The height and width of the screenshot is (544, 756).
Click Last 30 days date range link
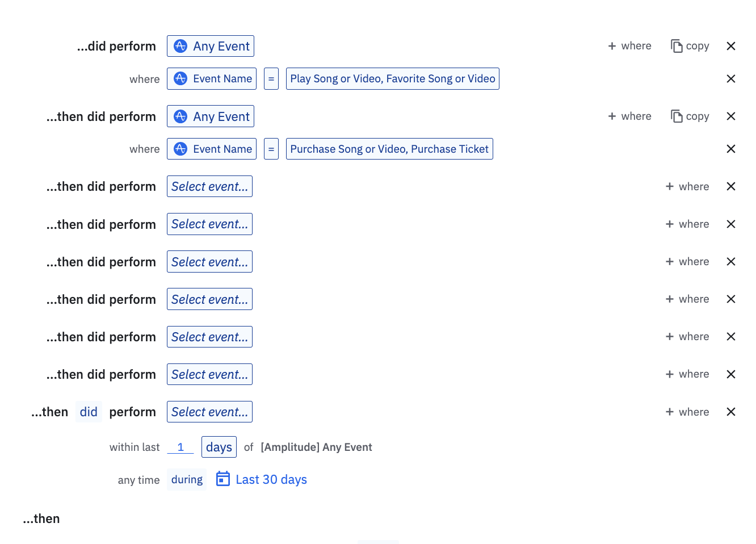click(271, 480)
